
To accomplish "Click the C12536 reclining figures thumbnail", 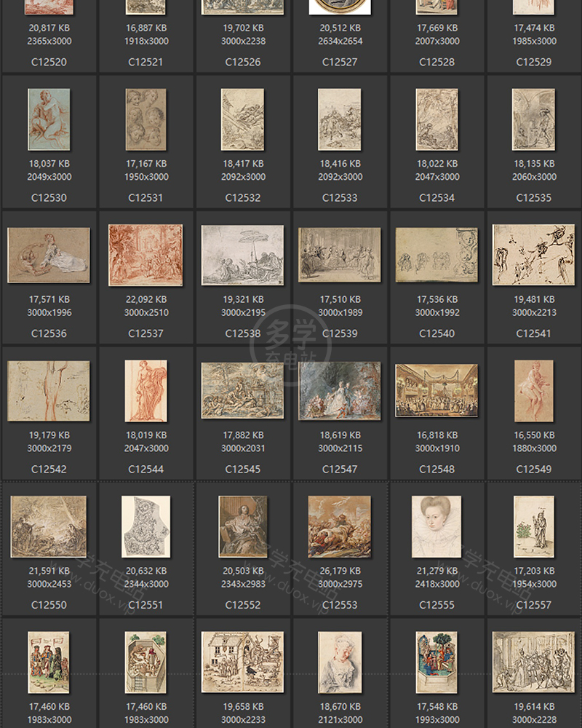I will click(49, 255).
